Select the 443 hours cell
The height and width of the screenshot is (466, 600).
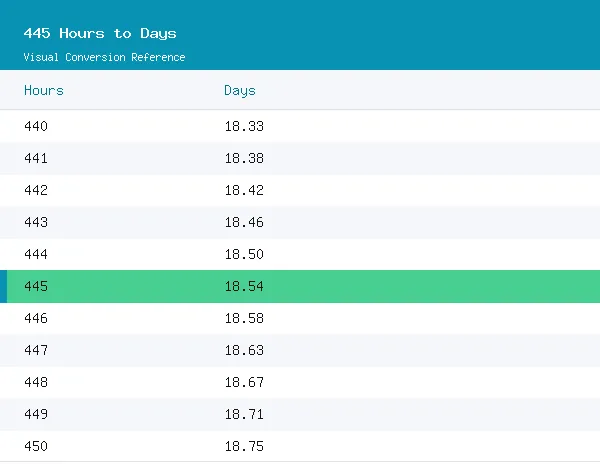[36, 222]
